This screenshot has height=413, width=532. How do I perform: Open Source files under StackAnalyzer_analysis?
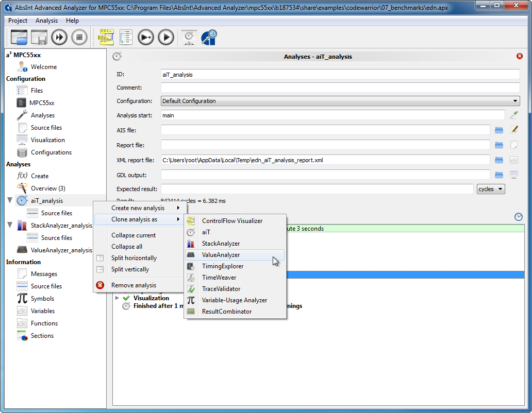click(56, 238)
